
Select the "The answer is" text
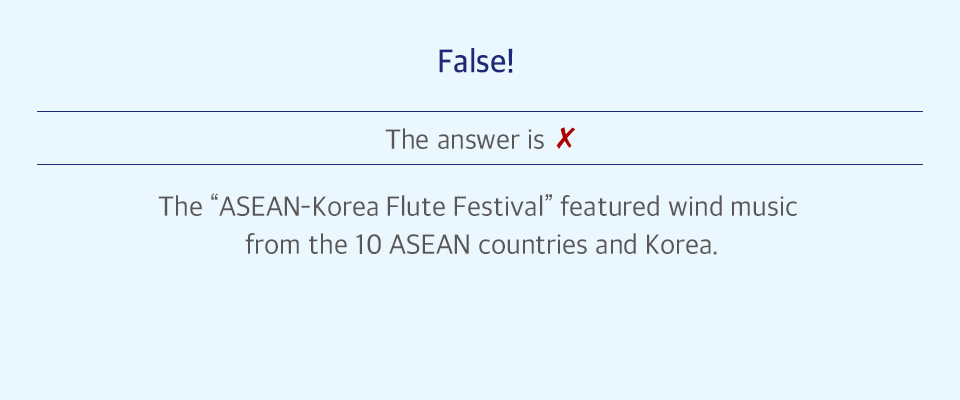465,140
